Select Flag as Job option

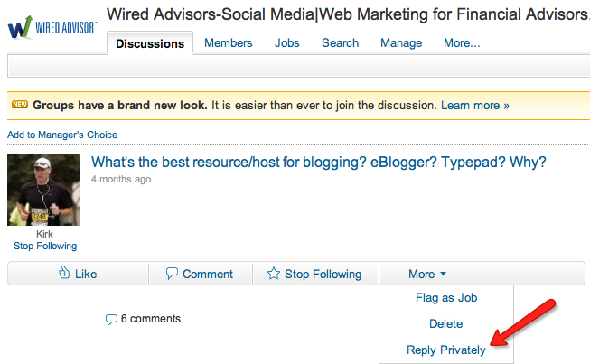[446, 298]
